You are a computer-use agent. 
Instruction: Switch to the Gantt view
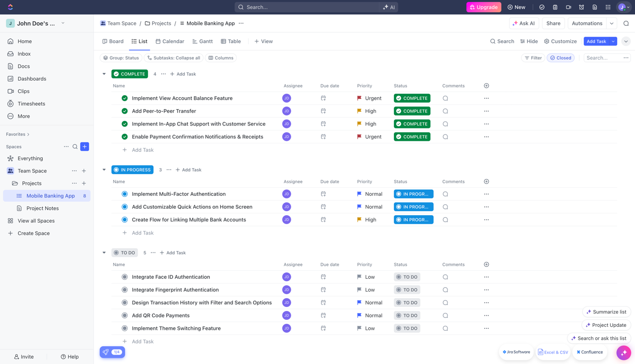tap(202, 41)
